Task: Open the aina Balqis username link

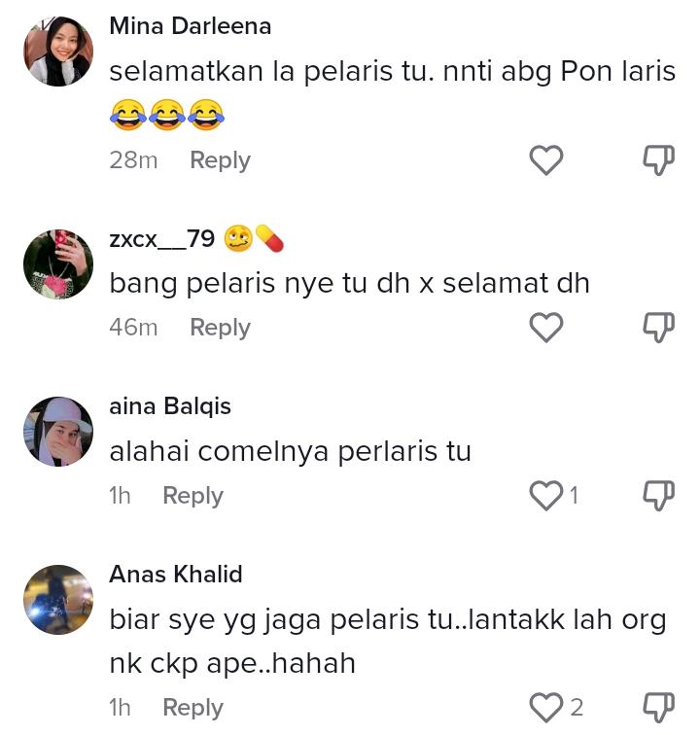Action: (170, 406)
